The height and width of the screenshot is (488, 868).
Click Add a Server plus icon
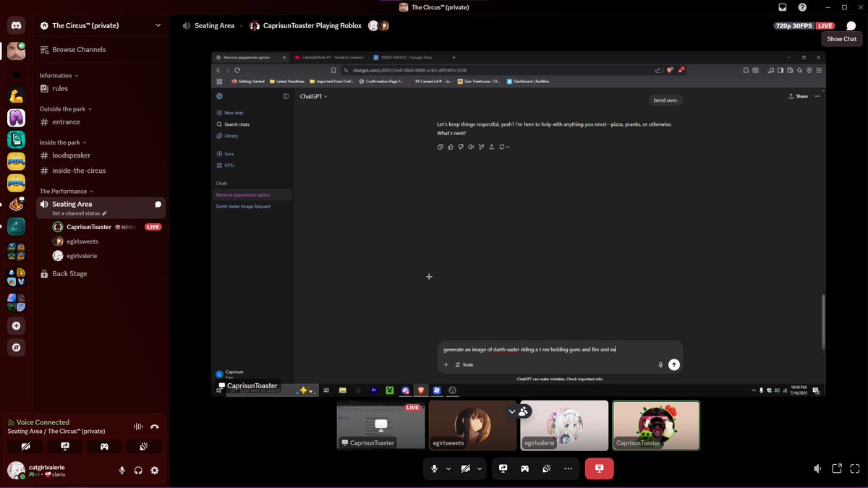(16, 326)
